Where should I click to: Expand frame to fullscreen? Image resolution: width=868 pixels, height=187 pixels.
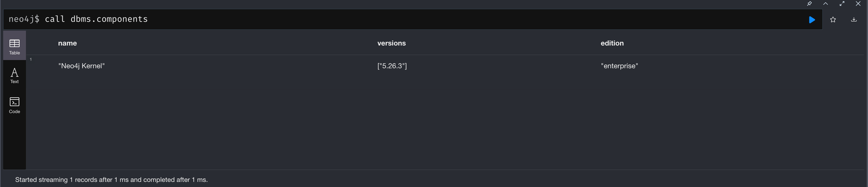click(842, 3)
